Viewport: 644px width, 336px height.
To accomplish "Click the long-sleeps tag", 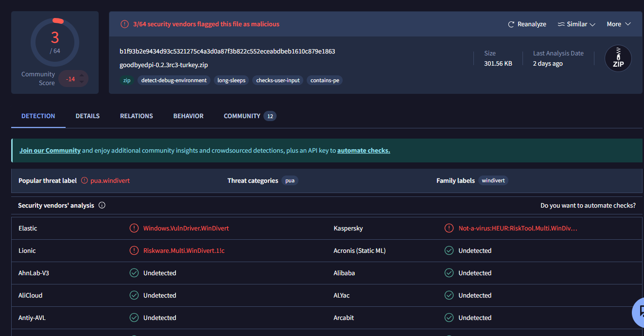I will 231,80.
